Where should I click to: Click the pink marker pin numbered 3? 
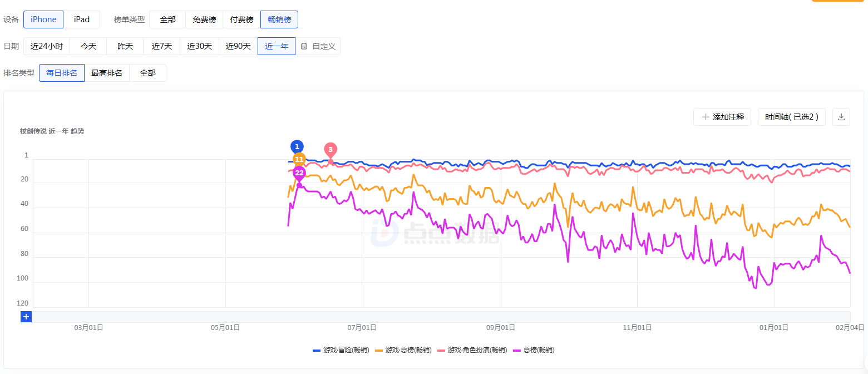click(x=331, y=150)
